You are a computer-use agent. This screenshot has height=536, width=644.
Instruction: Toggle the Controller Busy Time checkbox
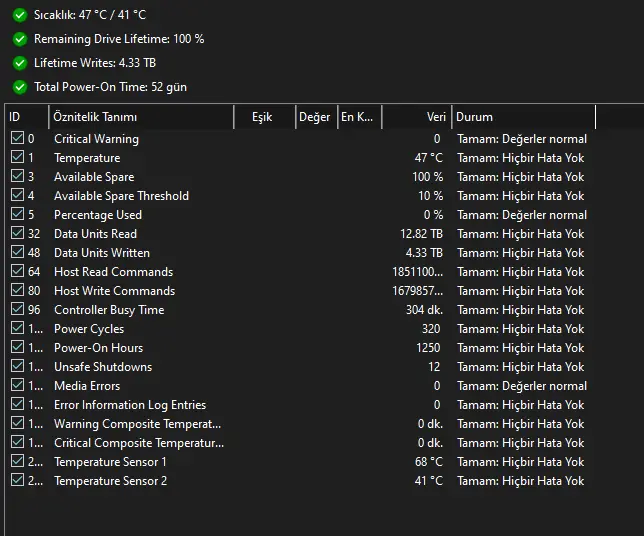[17, 308]
